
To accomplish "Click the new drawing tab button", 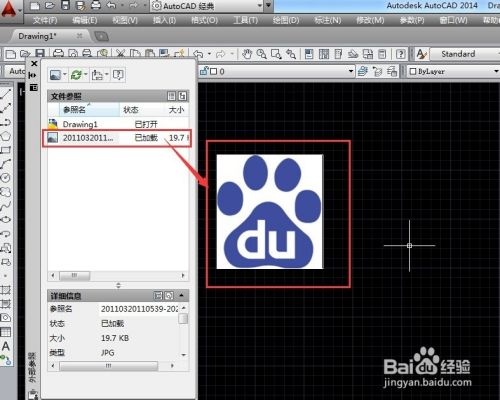I will point(102,36).
